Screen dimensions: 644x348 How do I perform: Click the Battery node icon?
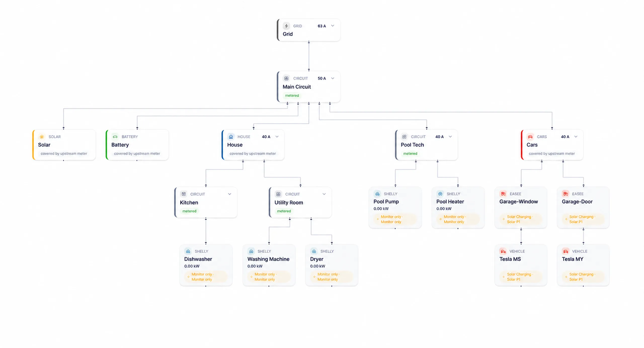pyautogui.click(x=115, y=137)
